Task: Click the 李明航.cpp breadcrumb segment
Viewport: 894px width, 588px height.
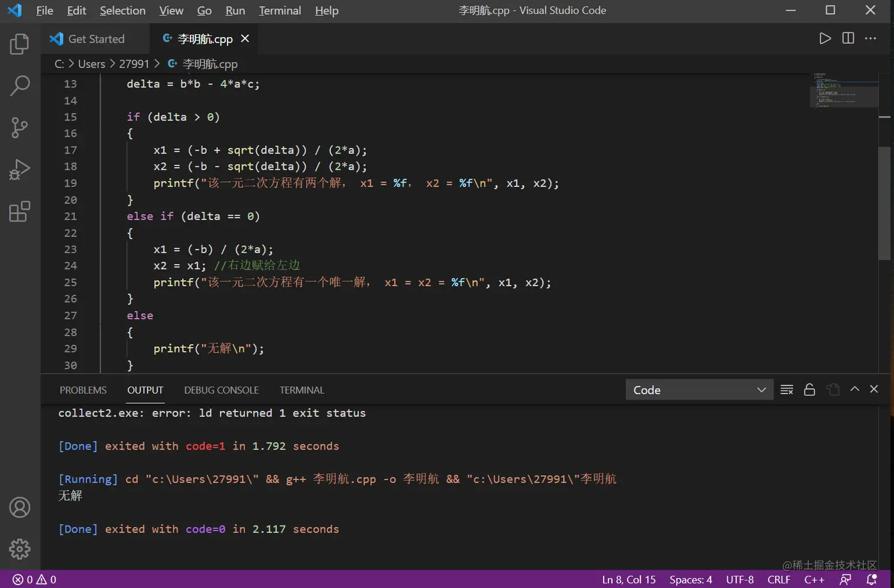Action: [x=203, y=64]
